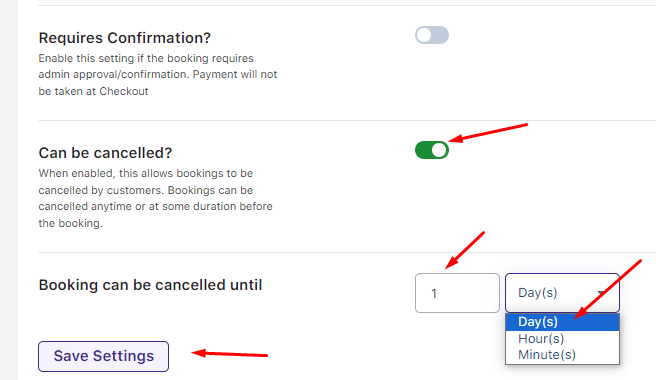The height and width of the screenshot is (380, 656).
Task: Click the red arrow above the number field
Action: click(x=465, y=250)
